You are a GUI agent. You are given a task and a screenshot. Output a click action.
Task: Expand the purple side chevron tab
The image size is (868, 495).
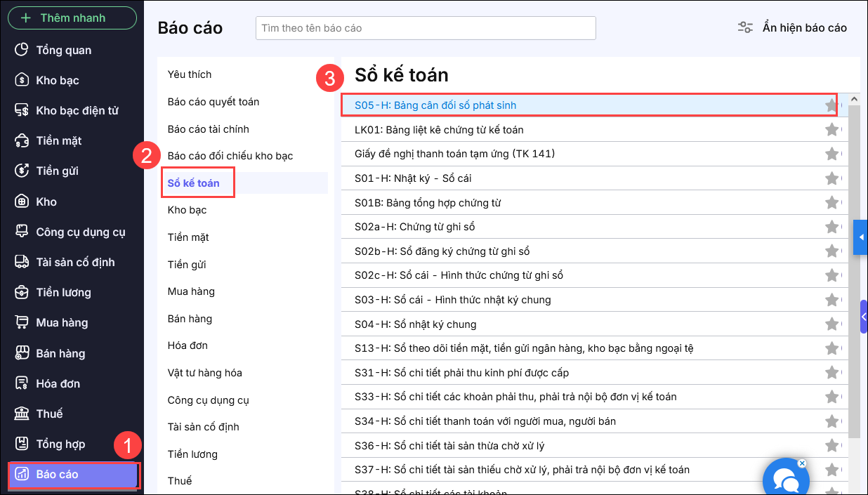(x=864, y=317)
